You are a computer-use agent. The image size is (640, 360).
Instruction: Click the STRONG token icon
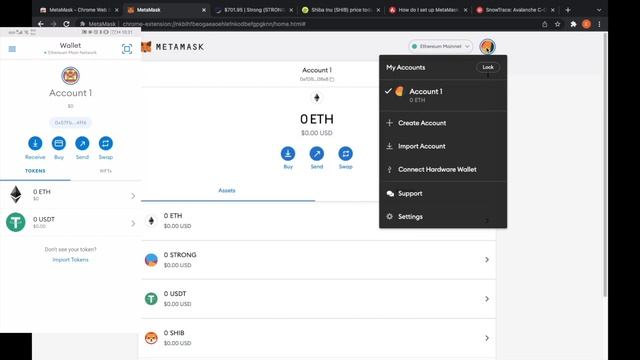click(x=151, y=260)
